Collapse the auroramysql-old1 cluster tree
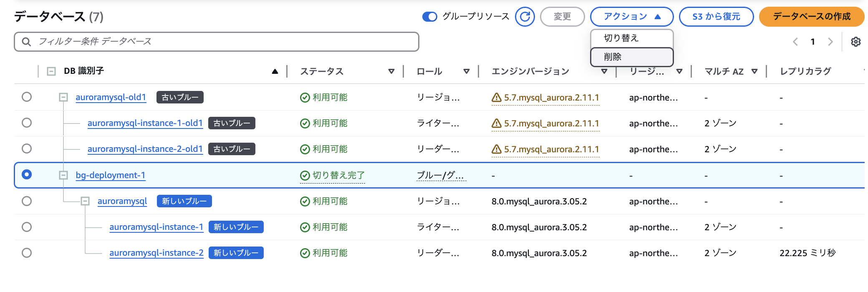This screenshot has width=868, height=292. (63, 97)
